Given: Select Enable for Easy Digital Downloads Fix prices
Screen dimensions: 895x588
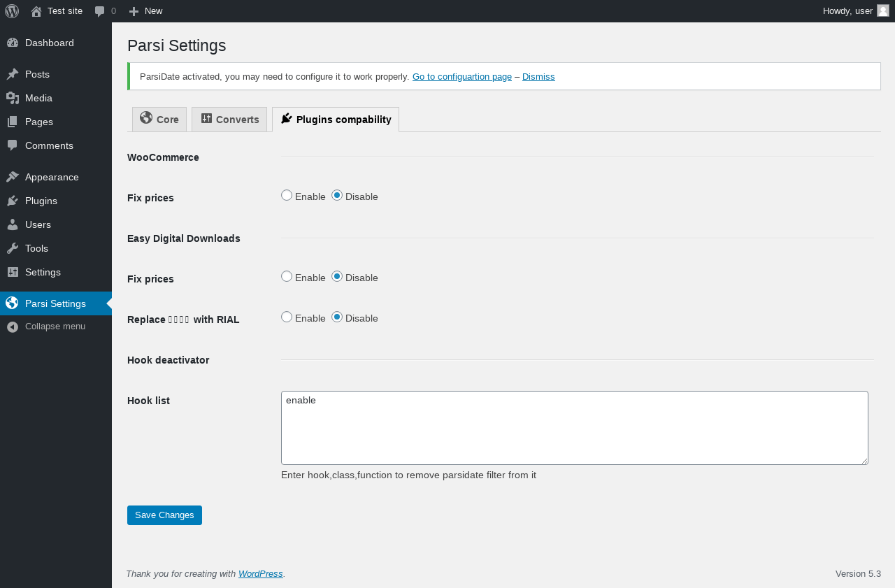Looking at the screenshot, I should (x=287, y=277).
